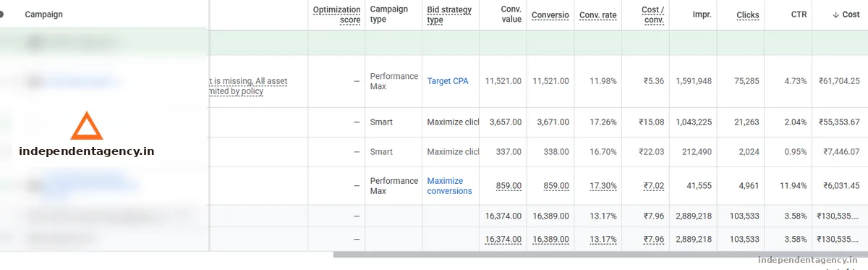Click the ₹7,446.07 cost cell

[x=841, y=152]
